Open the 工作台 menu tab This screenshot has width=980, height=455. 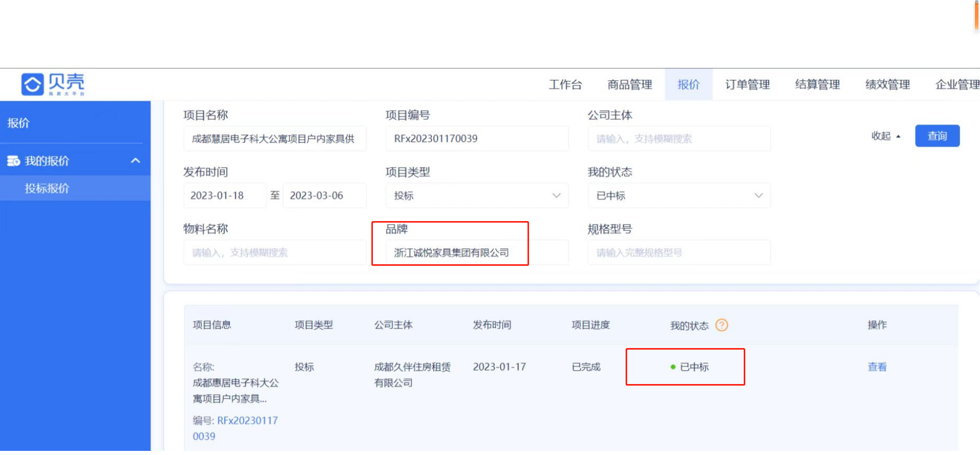[x=565, y=84]
